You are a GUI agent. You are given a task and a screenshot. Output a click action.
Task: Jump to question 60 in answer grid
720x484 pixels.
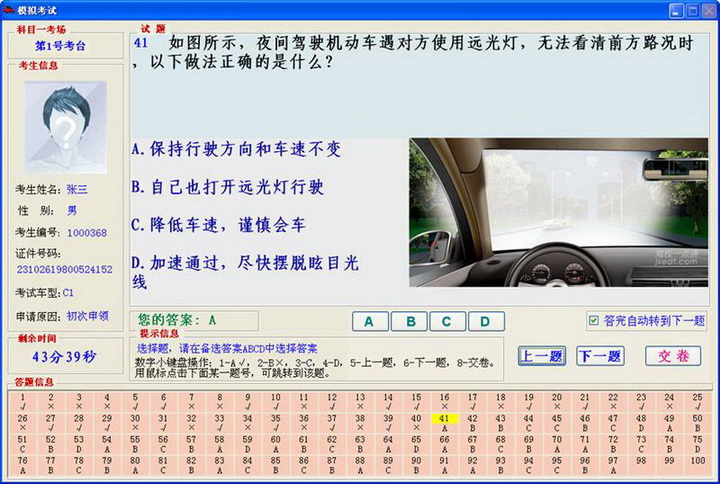(276, 444)
